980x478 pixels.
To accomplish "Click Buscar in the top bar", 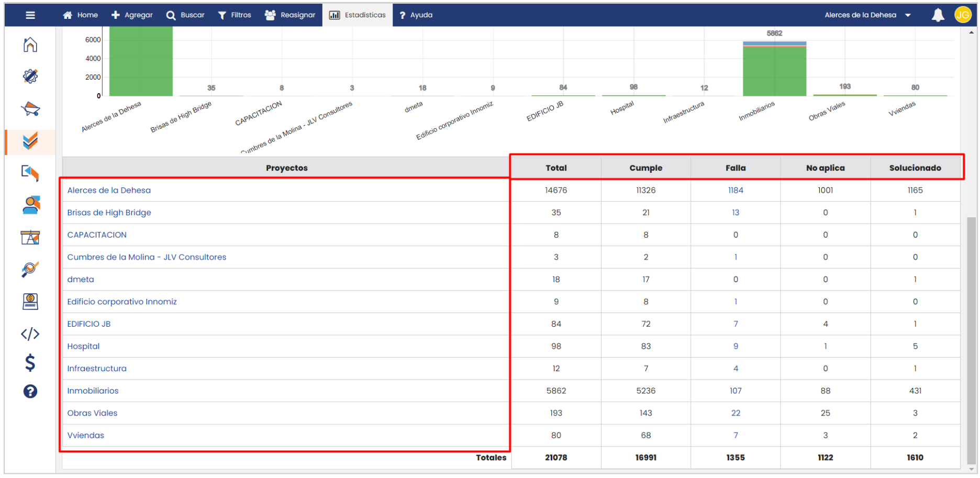I will [x=185, y=15].
